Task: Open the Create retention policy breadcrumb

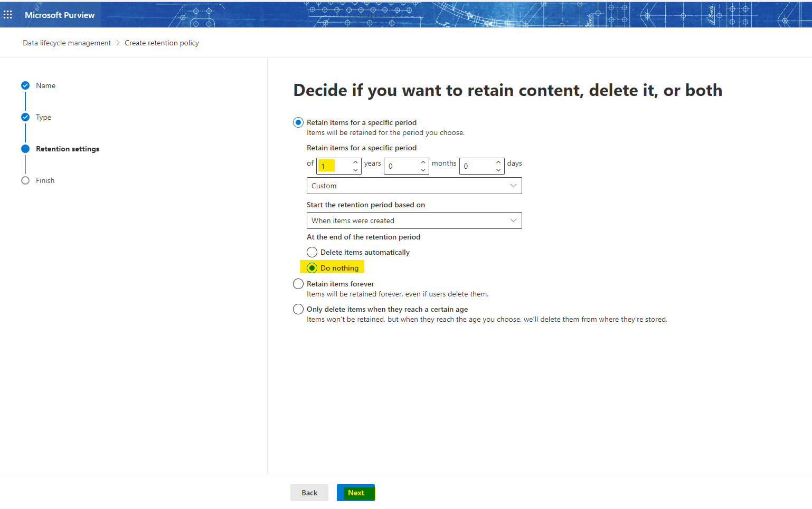Action: coord(162,43)
